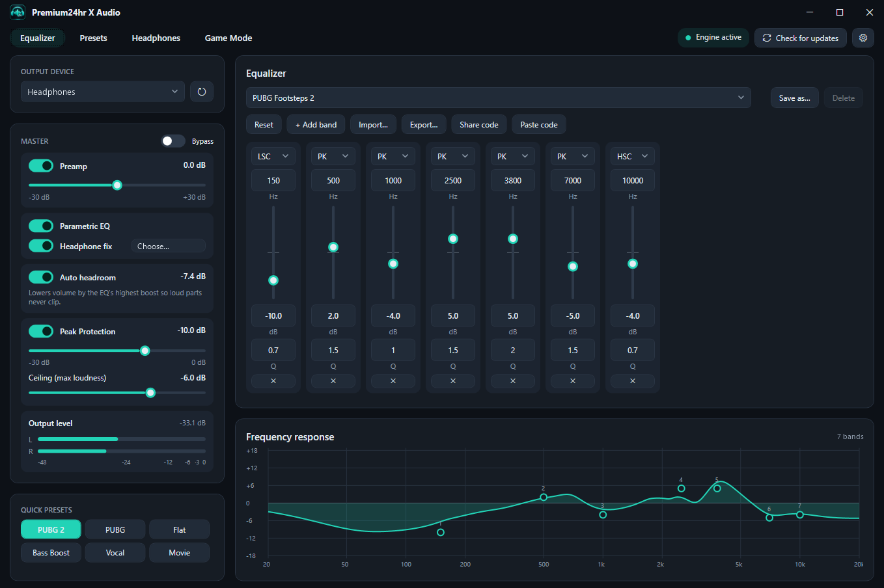Image resolution: width=884 pixels, height=588 pixels.
Task: Remove the 3800 Hz band
Action: pos(513,381)
